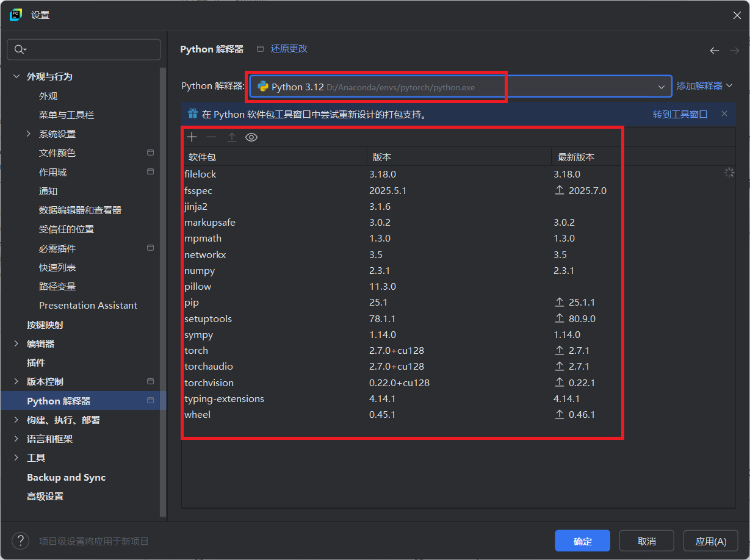Click project-level icon beside Python 解释器
Viewport: 750px width, 560px height.
(x=151, y=401)
